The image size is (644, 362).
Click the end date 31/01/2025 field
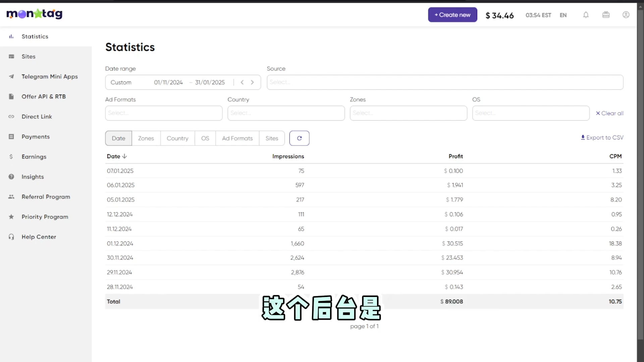click(x=210, y=82)
